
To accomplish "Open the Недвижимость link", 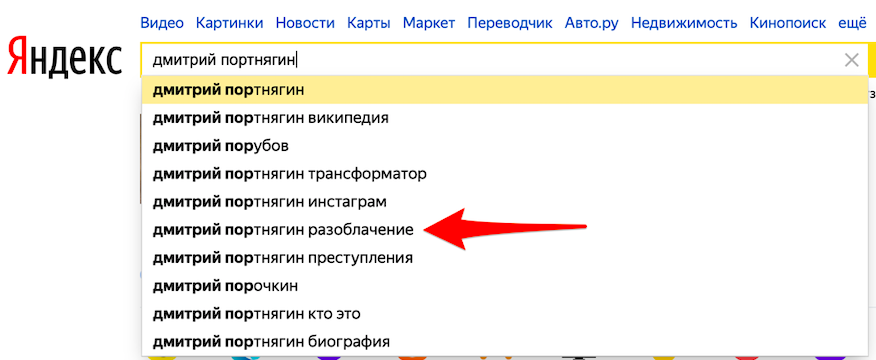I will tap(684, 23).
